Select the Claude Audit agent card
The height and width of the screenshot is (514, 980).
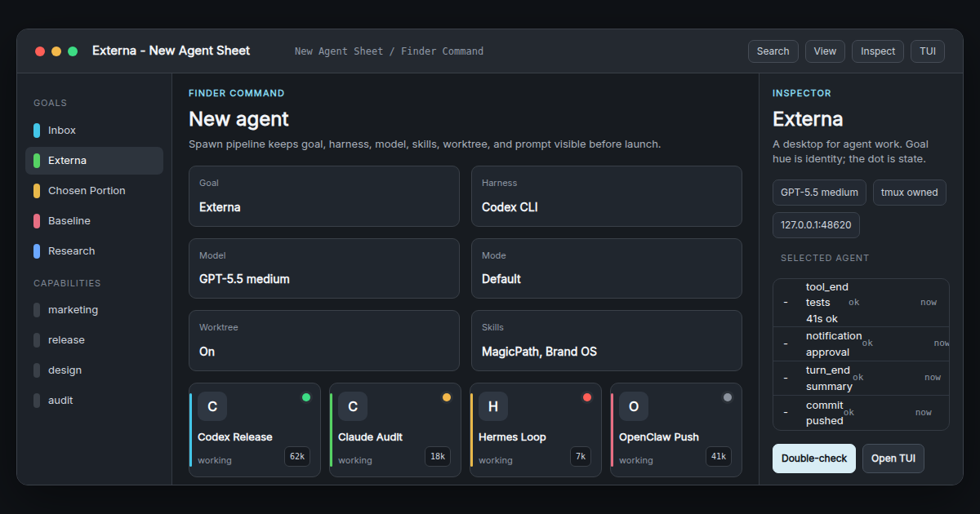pos(395,430)
